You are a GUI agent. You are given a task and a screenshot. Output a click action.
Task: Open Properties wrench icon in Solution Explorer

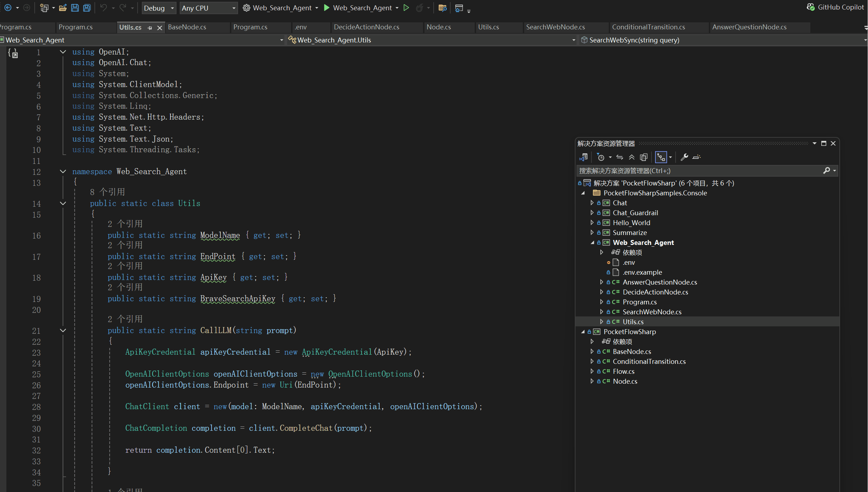(684, 157)
